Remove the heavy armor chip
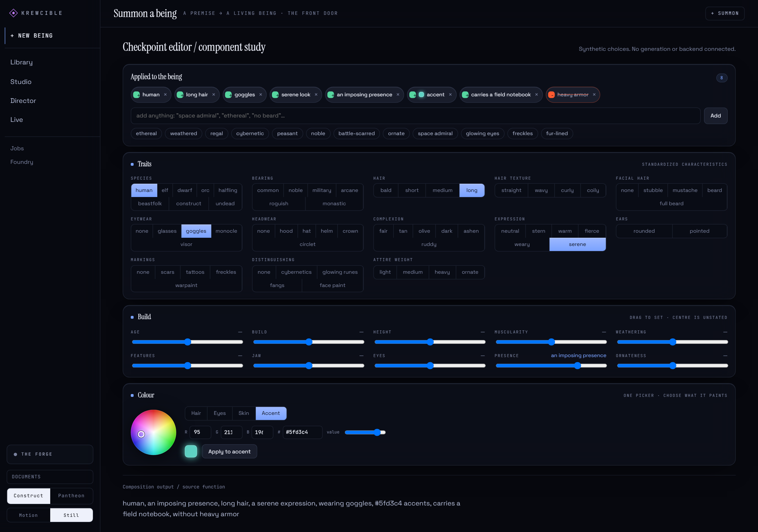 tap(594, 95)
